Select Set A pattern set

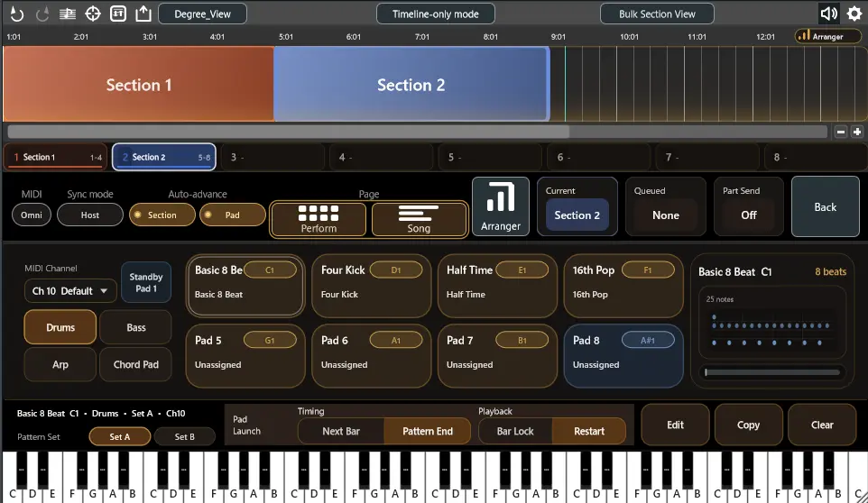click(120, 436)
